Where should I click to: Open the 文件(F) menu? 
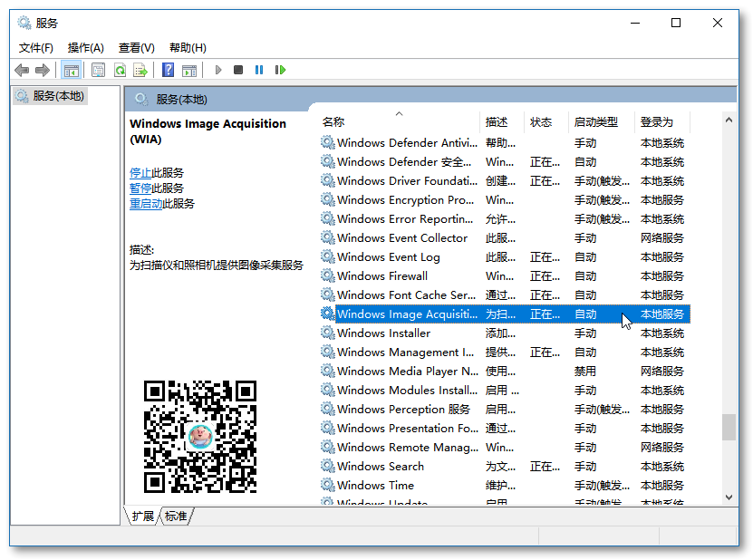[36, 47]
